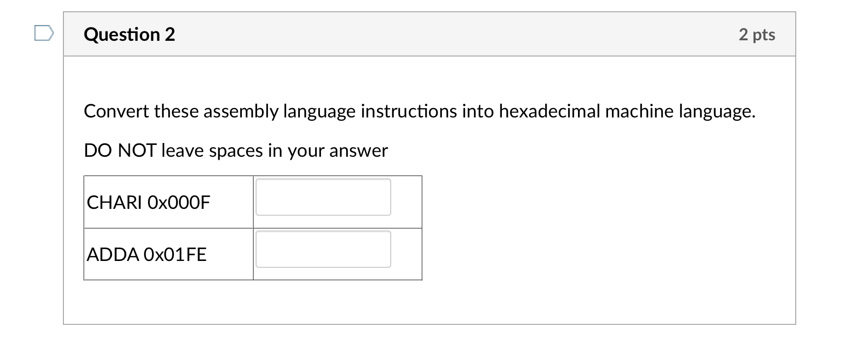The height and width of the screenshot is (344, 868).
Task: Tap the bookmark outline next to the question panel
Action: pyautogui.click(x=45, y=33)
